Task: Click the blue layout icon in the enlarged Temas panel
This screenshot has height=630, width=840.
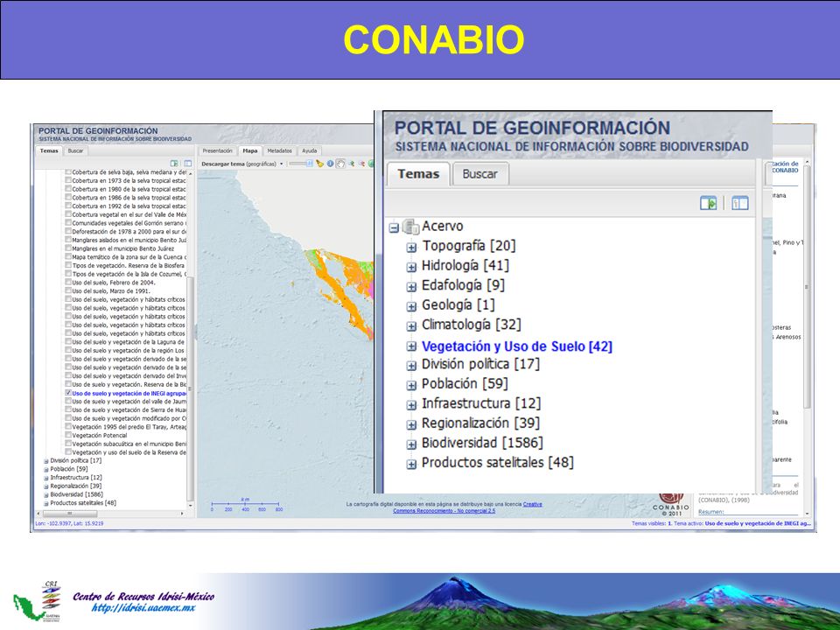Action: pos(740,203)
